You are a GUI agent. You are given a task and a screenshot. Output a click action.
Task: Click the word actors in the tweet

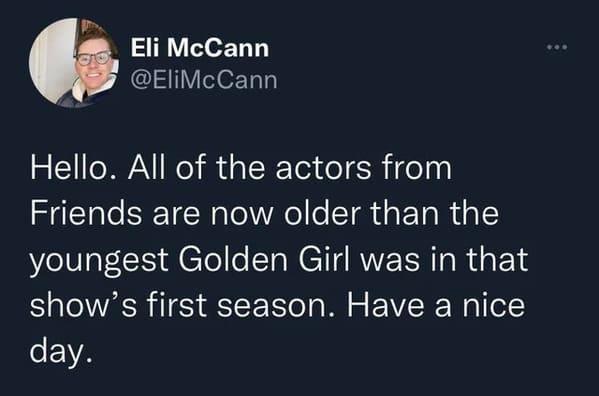coord(323,168)
